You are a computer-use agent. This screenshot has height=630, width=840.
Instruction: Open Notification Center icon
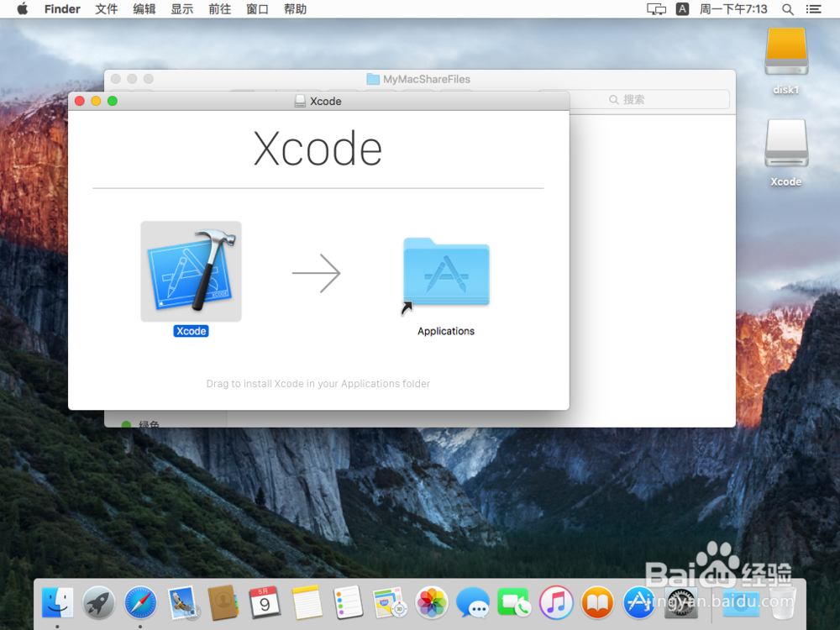(813, 9)
